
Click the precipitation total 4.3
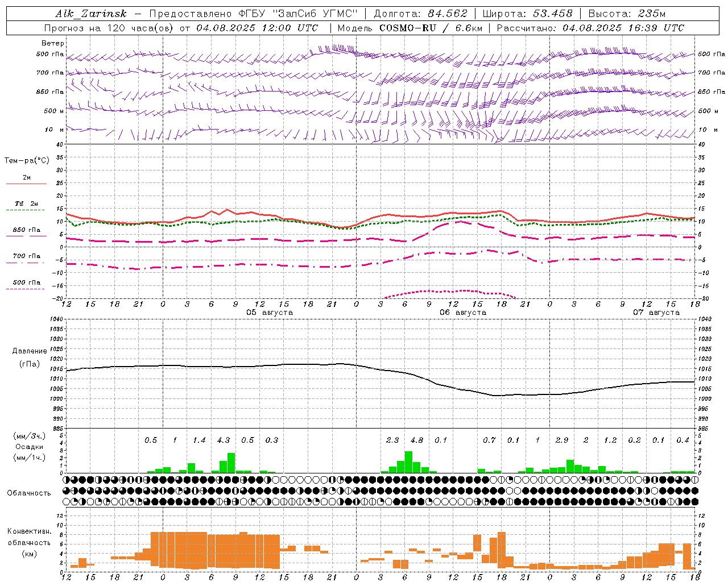(224, 440)
